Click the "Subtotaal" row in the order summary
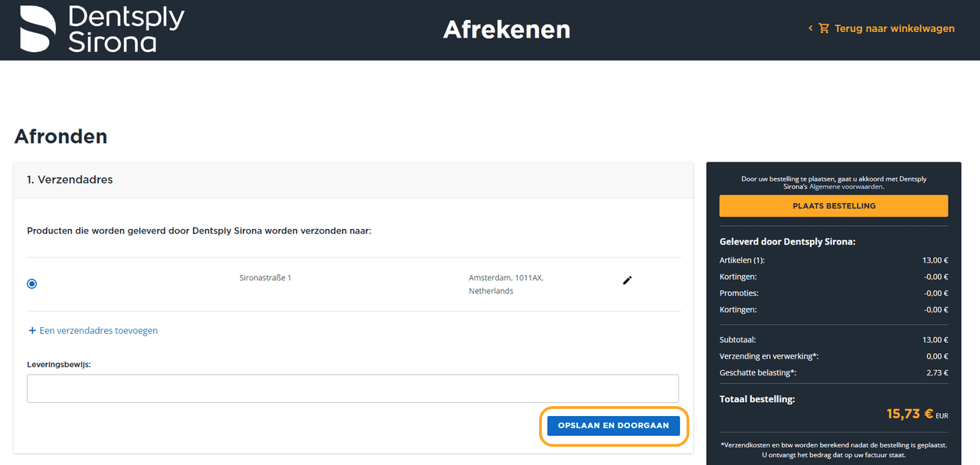 (737, 339)
